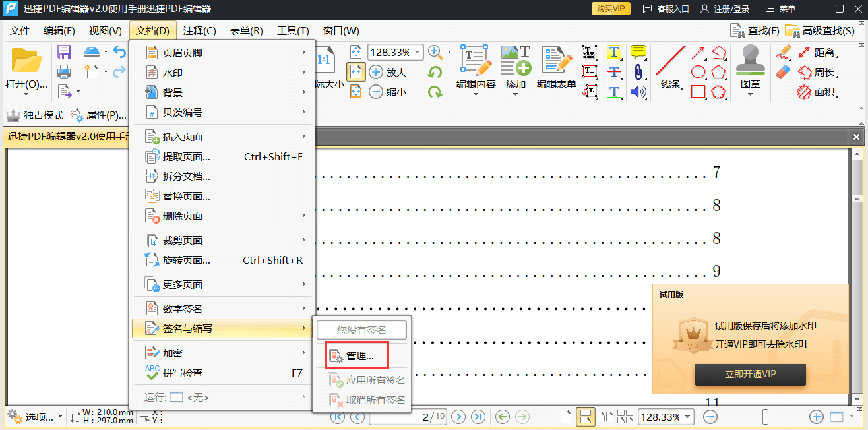Select the Distance measurement tool
This screenshot has width=868, height=430.
(x=818, y=52)
